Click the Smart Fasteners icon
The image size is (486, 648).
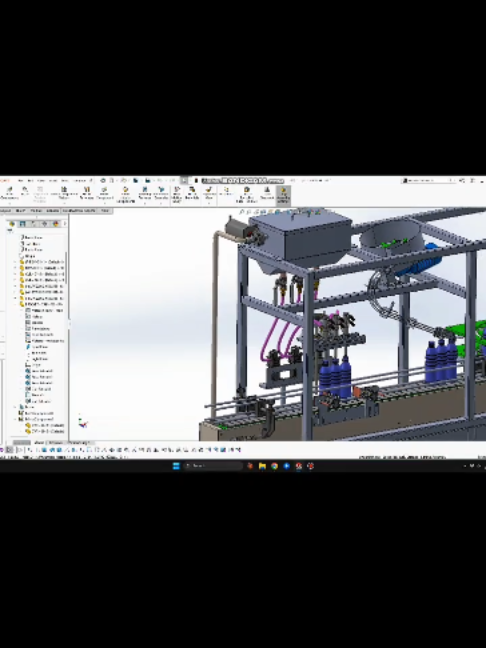(87, 193)
